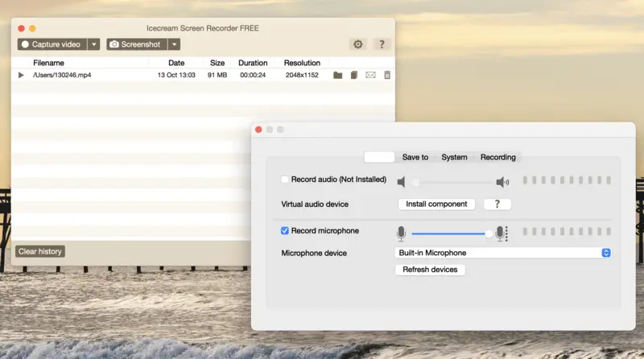Click the 91 MB size cell
This screenshot has width=644, height=359.
click(x=217, y=75)
